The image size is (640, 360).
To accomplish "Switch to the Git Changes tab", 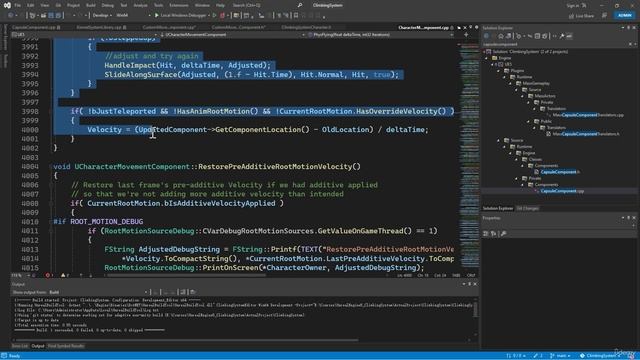I will (x=527, y=208).
